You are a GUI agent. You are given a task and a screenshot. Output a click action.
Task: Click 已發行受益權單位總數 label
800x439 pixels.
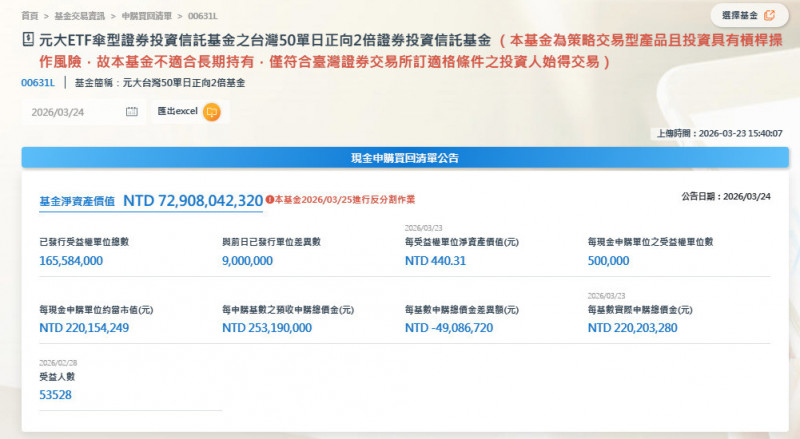(84, 242)
